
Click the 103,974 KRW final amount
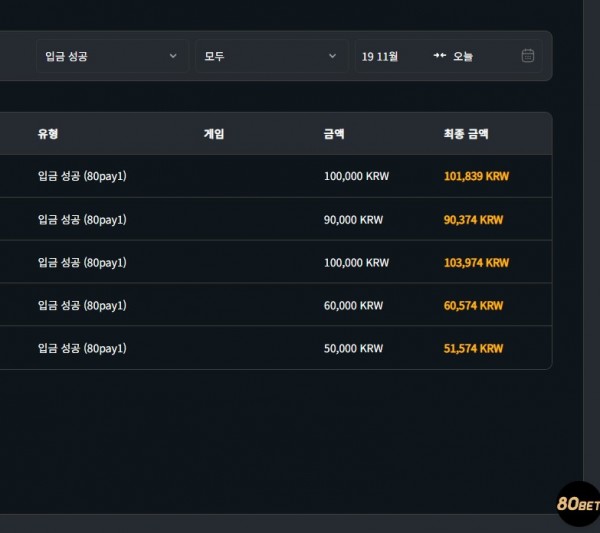tap(476, 262)
